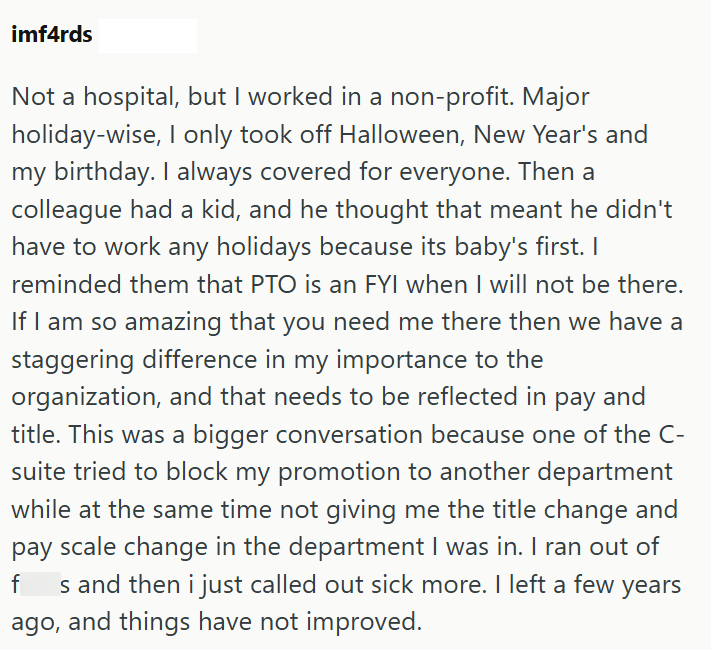Open the imf4rds user profile link
Screen dimensions: 711x650
pos(52,34)
